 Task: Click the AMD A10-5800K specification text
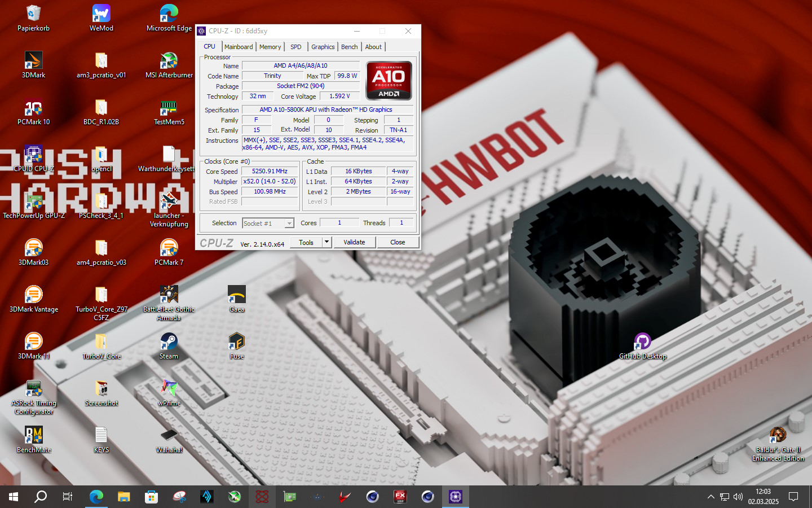327,110
